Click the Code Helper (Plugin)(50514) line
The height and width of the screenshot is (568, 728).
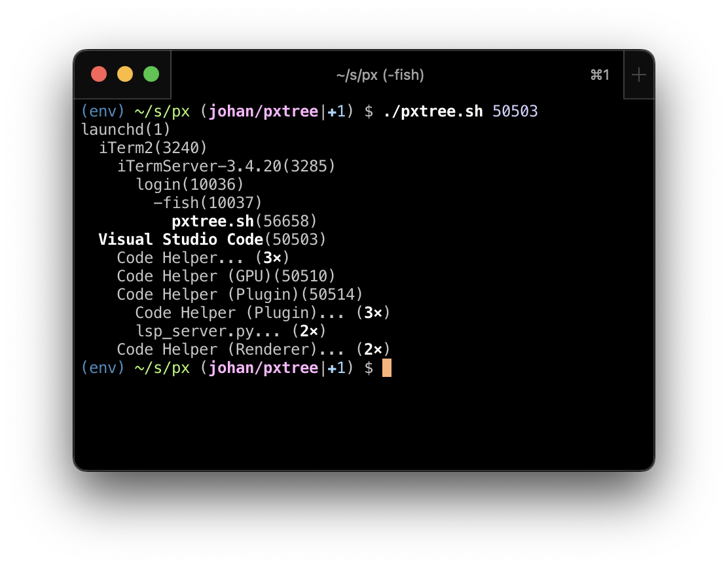point(240,294)
